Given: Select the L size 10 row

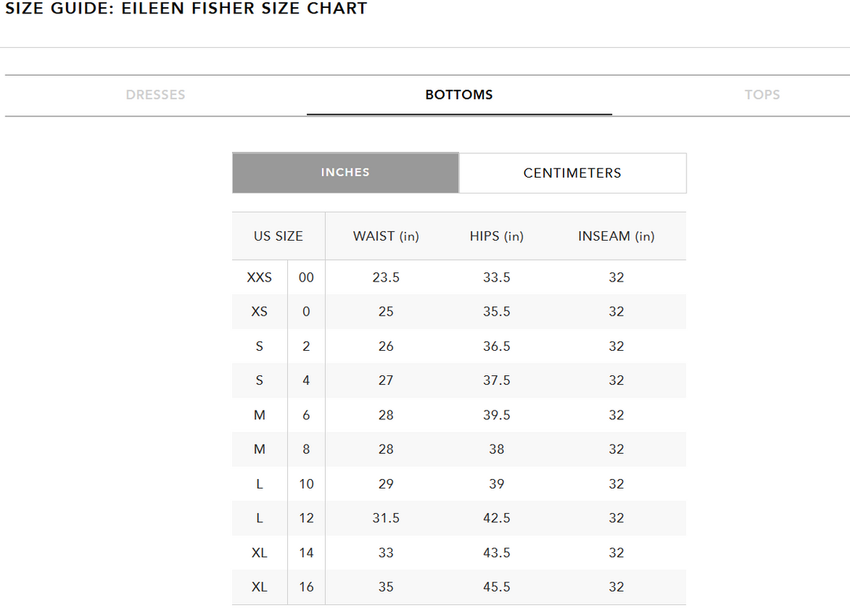Looking at the screenshot, I should click(x=260, y=484).
